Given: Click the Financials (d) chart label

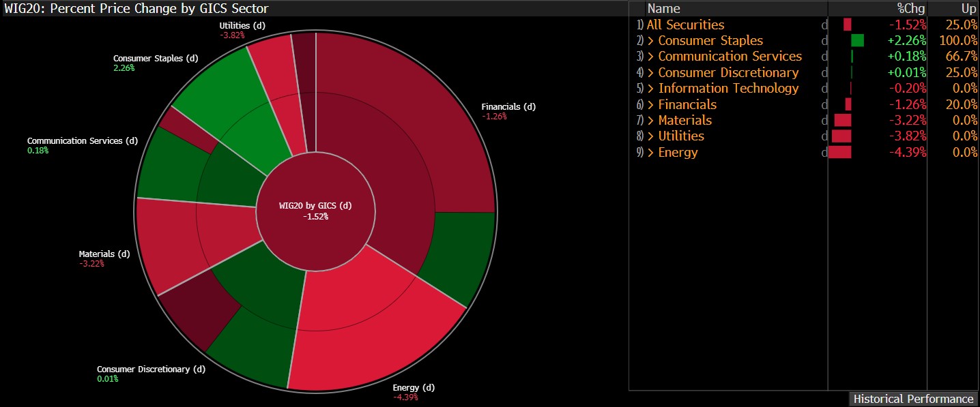Looking at the screenshot, I should (x=508, y=107).
